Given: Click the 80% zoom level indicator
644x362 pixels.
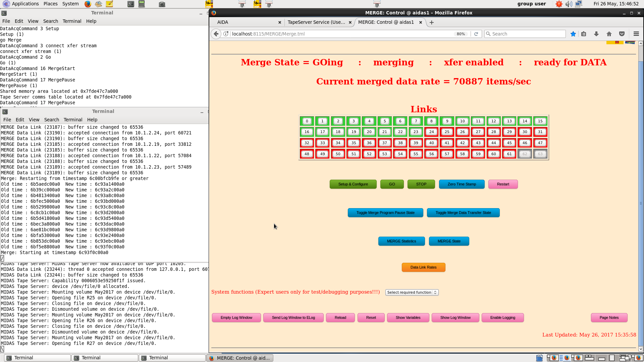Looking at the screenshot, I should [461, 34].
